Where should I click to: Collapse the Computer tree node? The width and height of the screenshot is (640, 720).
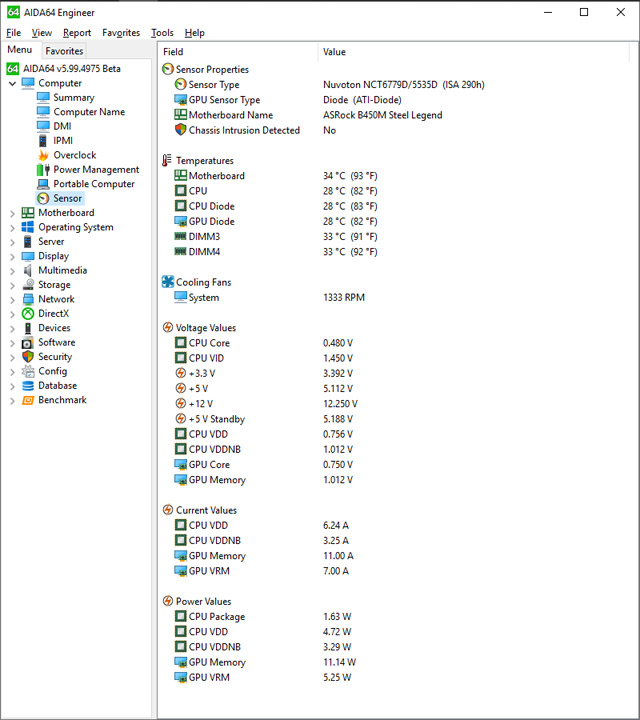12,84
